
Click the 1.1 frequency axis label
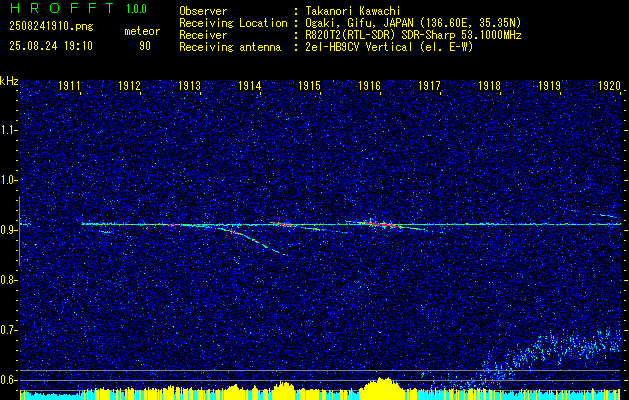pos(9,130)
